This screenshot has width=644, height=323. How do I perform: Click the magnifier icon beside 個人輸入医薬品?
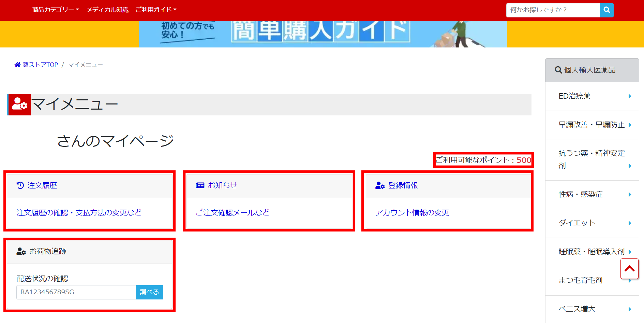coord(558,70)
